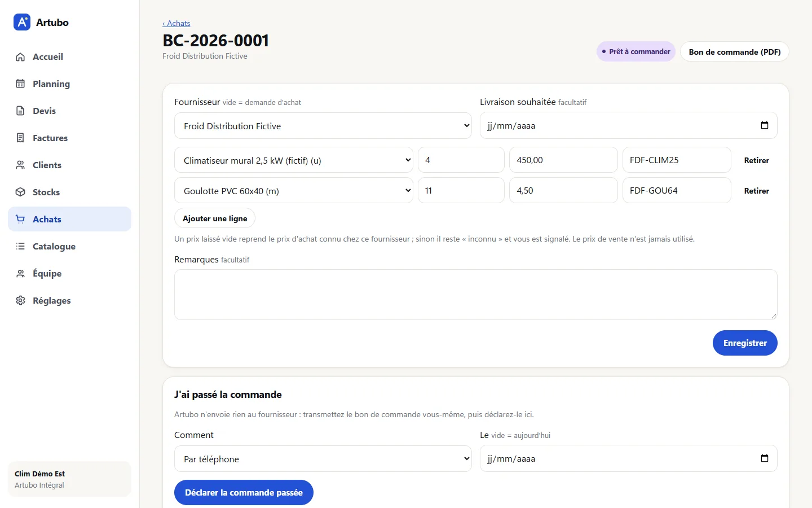Download Bon de commande (PDF)

coord(735,51)
